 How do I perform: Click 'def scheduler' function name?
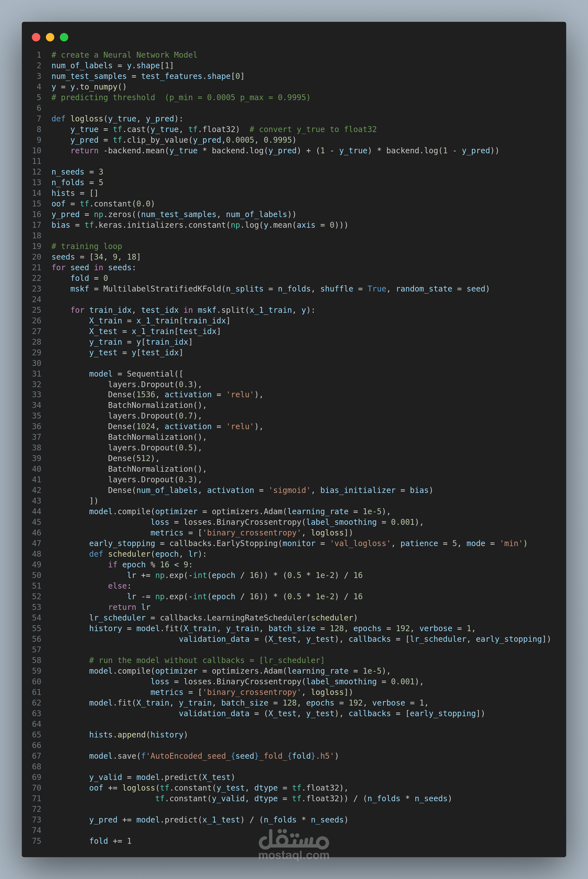129,554
